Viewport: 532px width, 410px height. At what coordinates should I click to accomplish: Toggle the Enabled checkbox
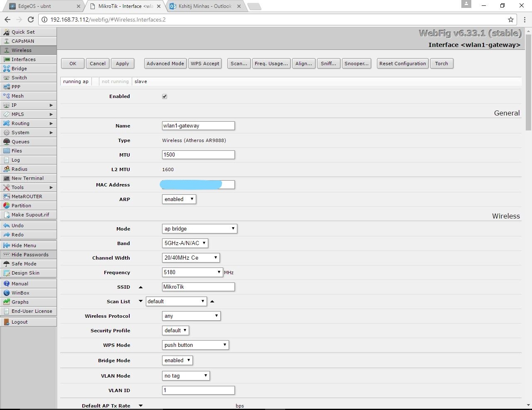pos(165,96)
